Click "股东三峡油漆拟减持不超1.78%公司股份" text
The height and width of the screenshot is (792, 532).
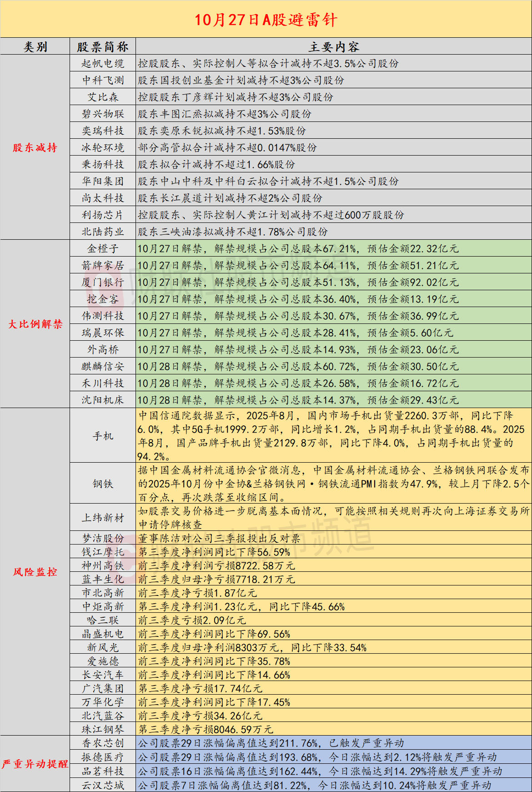(233, 232)
